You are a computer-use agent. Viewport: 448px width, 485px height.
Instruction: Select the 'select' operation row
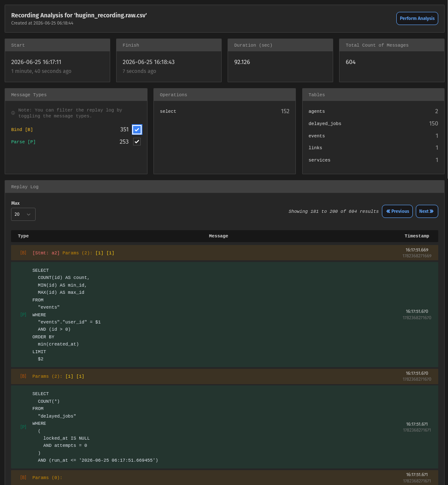[225, 111]
